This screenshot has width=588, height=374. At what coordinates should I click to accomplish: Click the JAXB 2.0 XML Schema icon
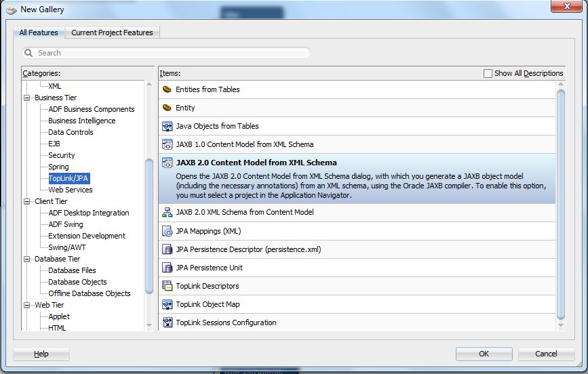point(167,212)
